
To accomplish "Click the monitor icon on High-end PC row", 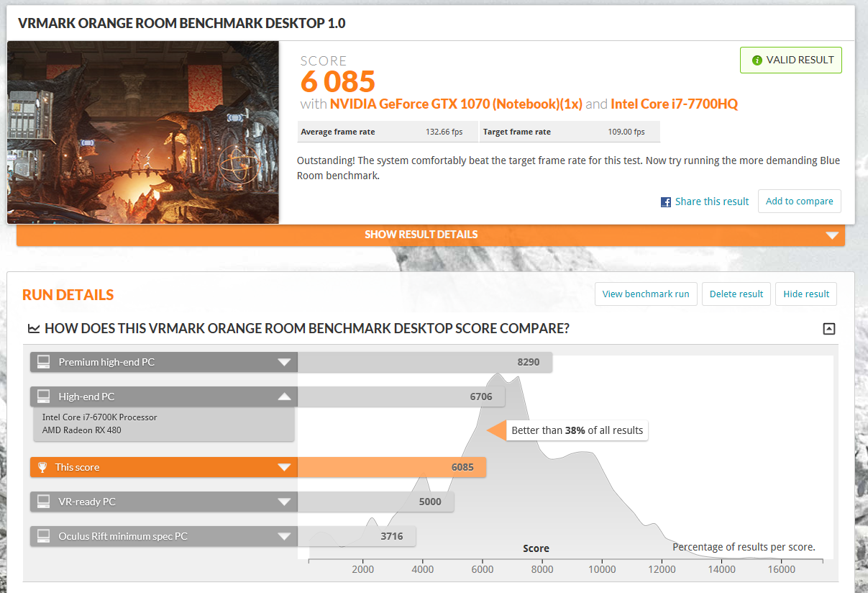I will 44,397.
